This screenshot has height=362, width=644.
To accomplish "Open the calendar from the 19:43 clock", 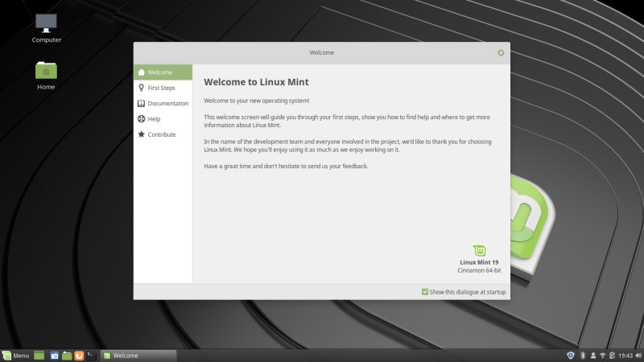I will 625,356.
